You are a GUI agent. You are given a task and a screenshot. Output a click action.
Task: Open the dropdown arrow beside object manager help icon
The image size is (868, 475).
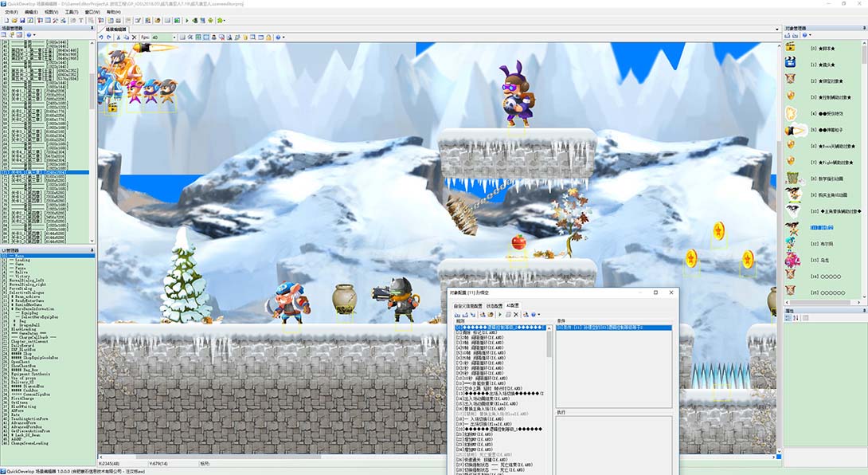point(809,35)
